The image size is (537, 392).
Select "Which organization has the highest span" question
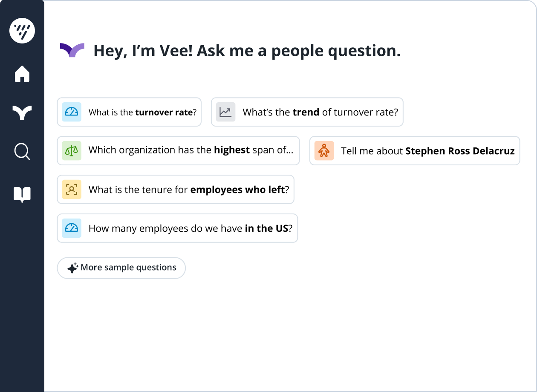(x=179, y=150)
